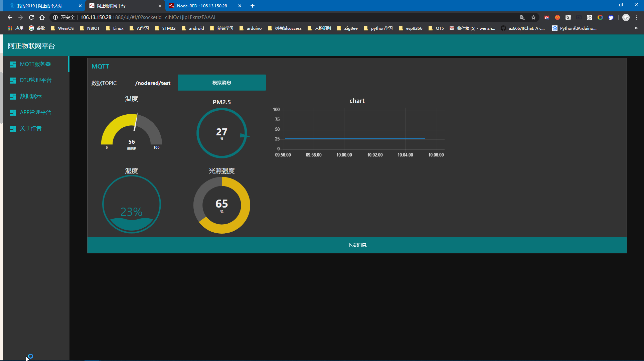
Task: Click the red infinity extension icon
Action: [557, 17]
